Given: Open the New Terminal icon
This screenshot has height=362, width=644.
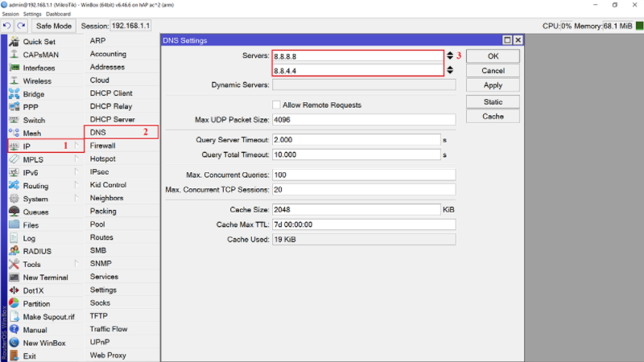Looking at the screenshot, I should [14, 278].
